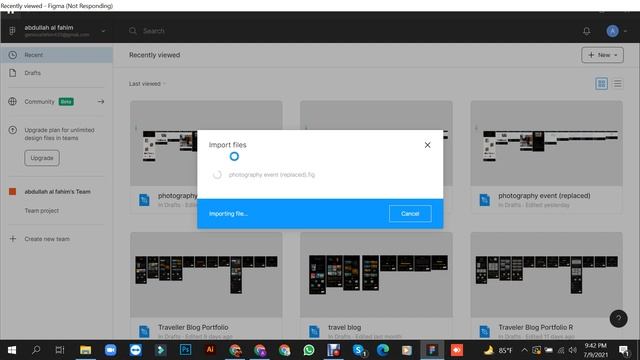Click the Recent clock icon
Screen dimensions: 640x360
pyautogui.click(x=13, y=55)
